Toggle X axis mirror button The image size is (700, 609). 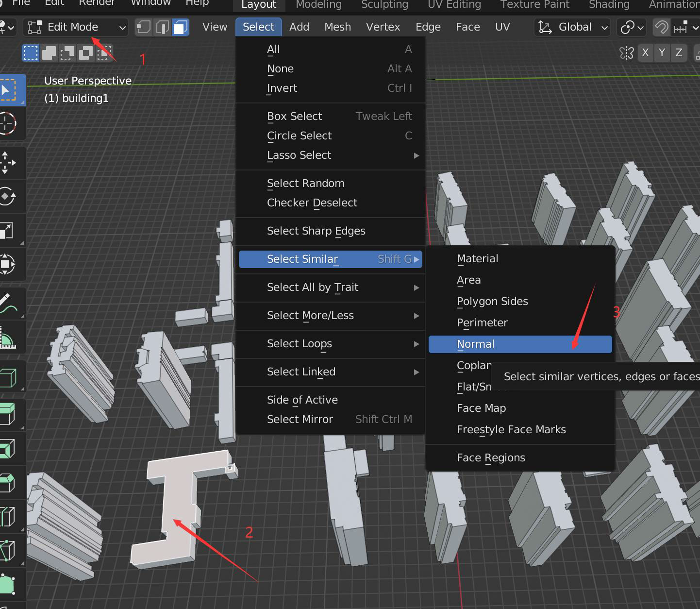click(x=645, y=52)
